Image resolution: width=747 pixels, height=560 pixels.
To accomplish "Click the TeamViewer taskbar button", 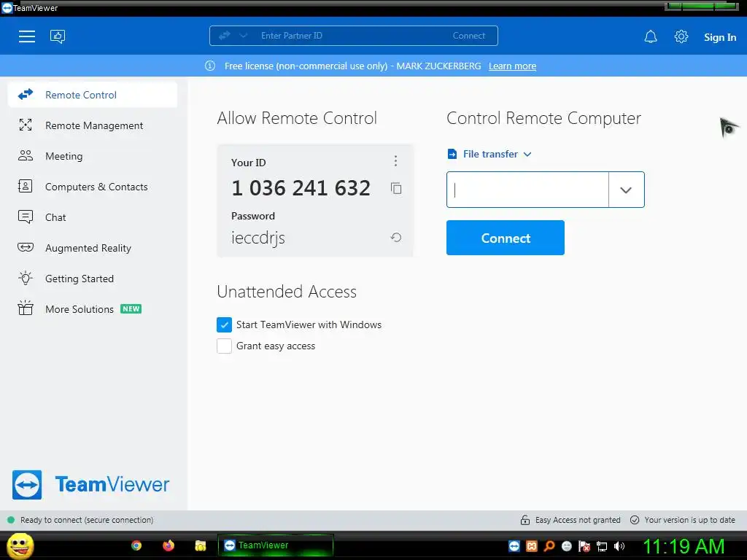I will [275, 545].
